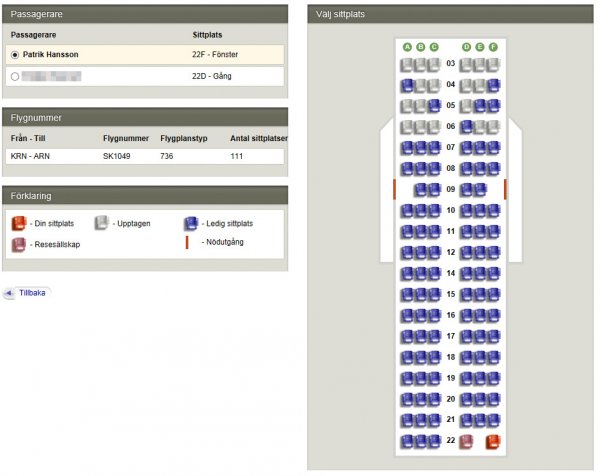The height and width of the screenshot is (476, 600).
Task: Select the second passenger radio button (22D)
Action: click(14, 76)
